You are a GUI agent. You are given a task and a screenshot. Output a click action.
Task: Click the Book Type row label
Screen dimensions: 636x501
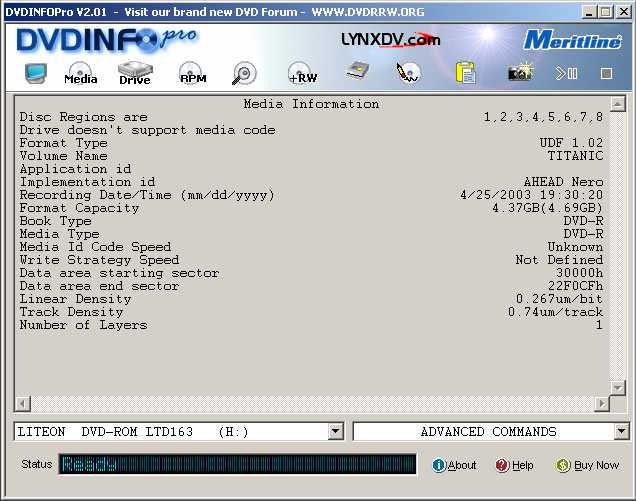[x=56, y=221]
